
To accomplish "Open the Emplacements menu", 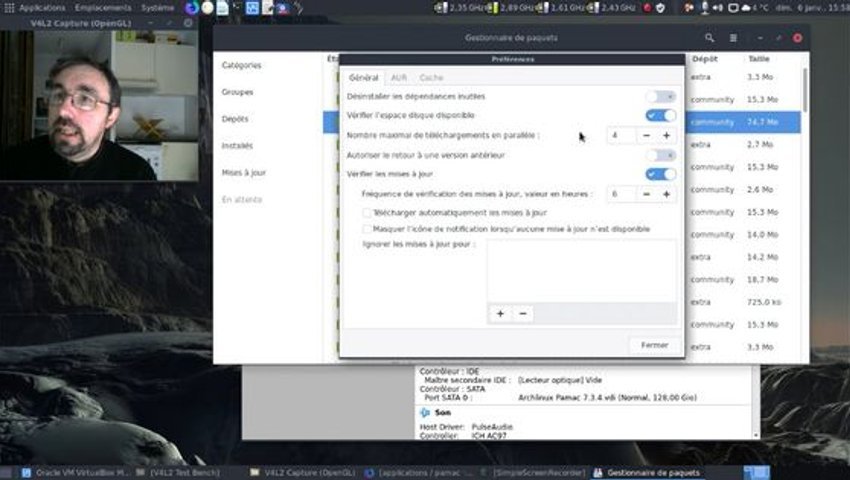I will tap(103, 8).
